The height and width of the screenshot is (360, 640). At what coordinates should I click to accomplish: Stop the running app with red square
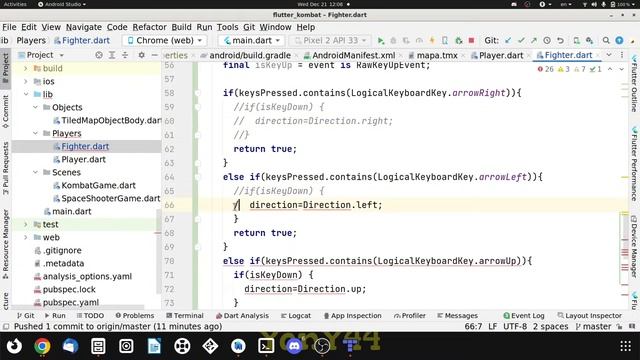coord(471,40)
